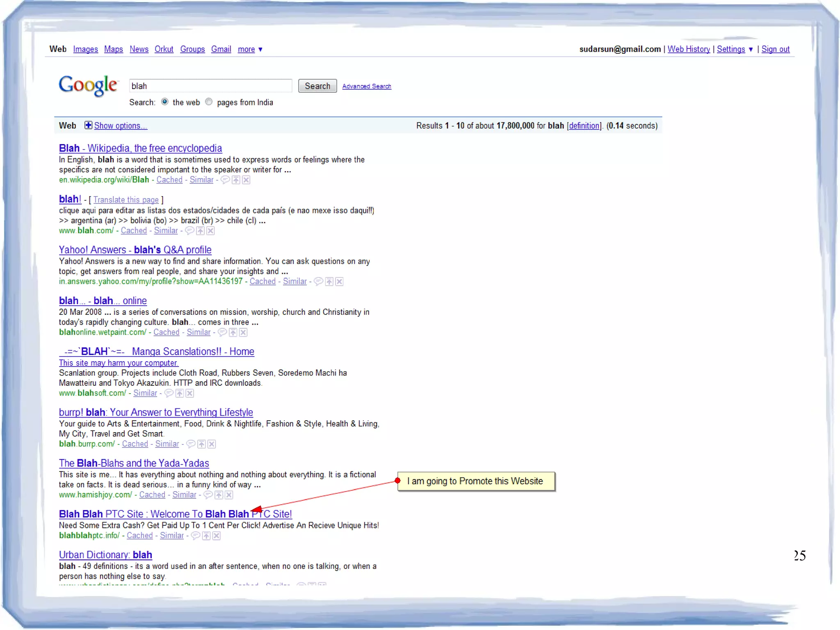Open Similar link for www.blahsoft.com result
This screenshot has width=840, height=630.
pos(145,393)
